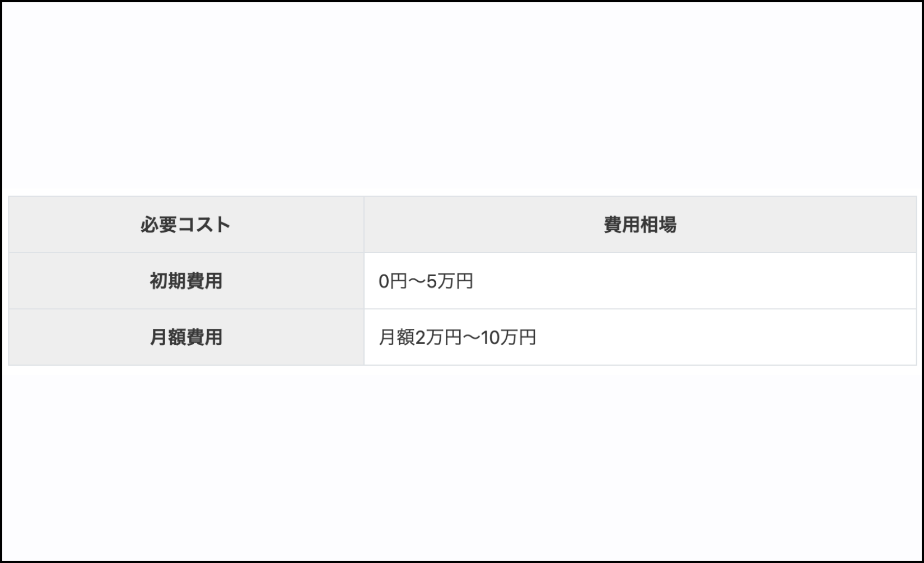Select the 費用相場 column header
Image resolution: width=924 pixels, height=563 pixels.
640,225
